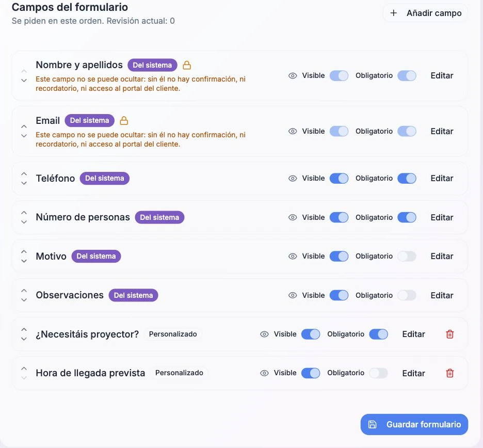Screen dimensions: 483x448
Task: Click the eye icon in ¿Necesitáis proyector? row
Action: (x=264, y=334)
